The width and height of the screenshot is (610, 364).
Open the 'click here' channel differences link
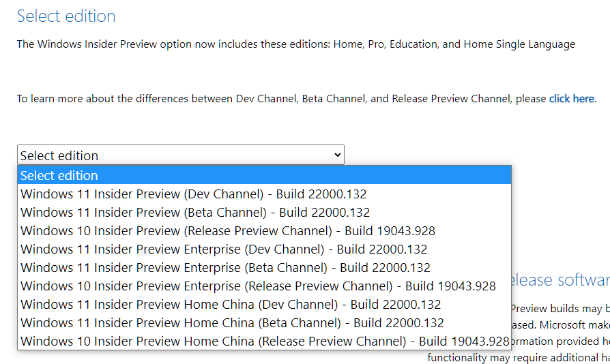pos(571,99)
